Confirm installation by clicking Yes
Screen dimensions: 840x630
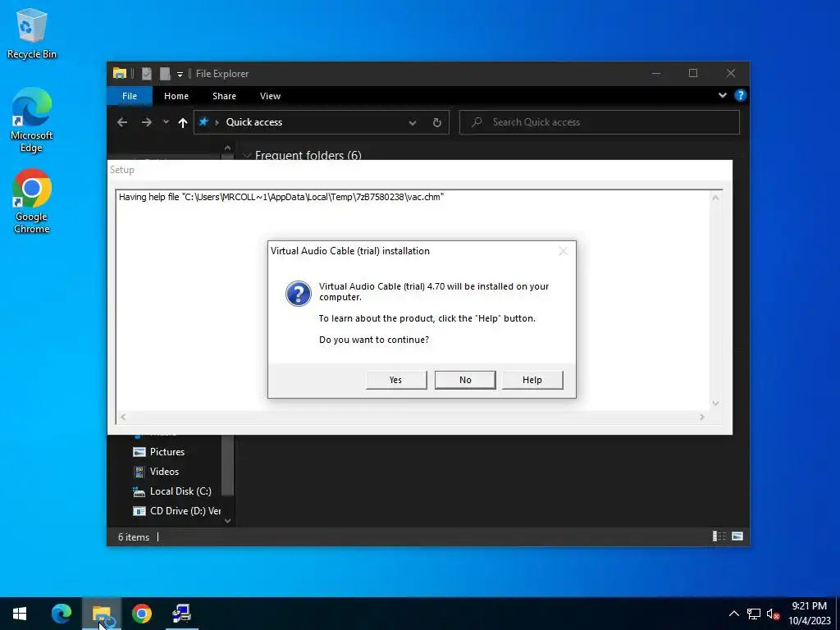click(396, 380)
